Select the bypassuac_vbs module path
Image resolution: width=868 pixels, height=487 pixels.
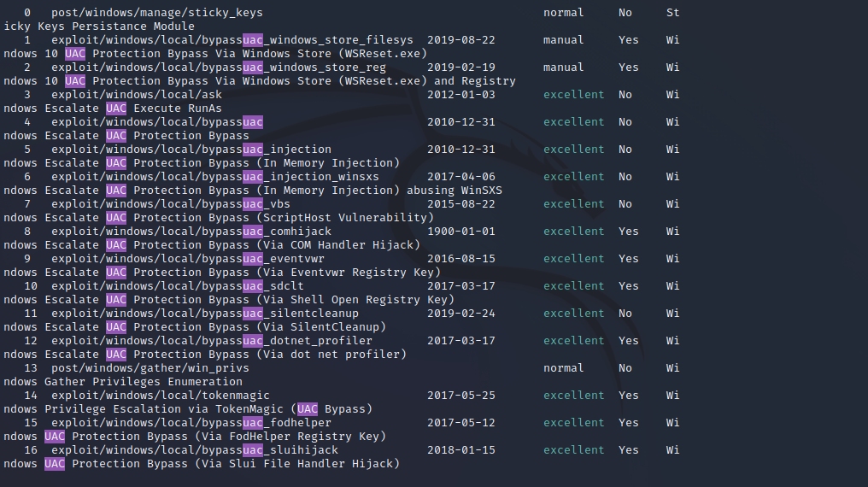pos(171,204)
